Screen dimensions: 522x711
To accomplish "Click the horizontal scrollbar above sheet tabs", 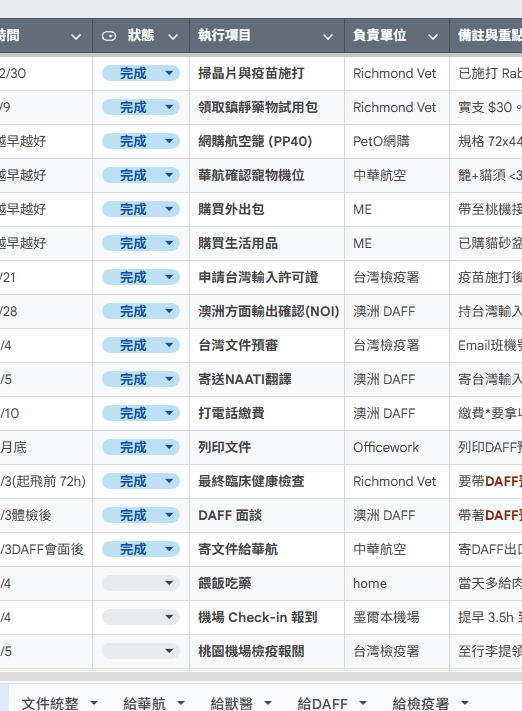I will tap(261, 676).
